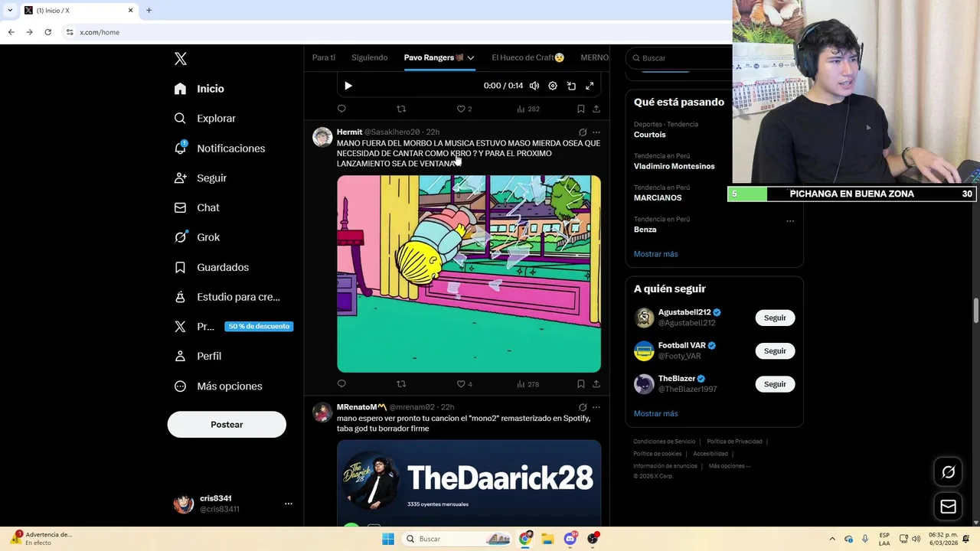This screenshot has width=980, height=551.
Task: Open floating messages envelope button
Action: click(948, 507)
